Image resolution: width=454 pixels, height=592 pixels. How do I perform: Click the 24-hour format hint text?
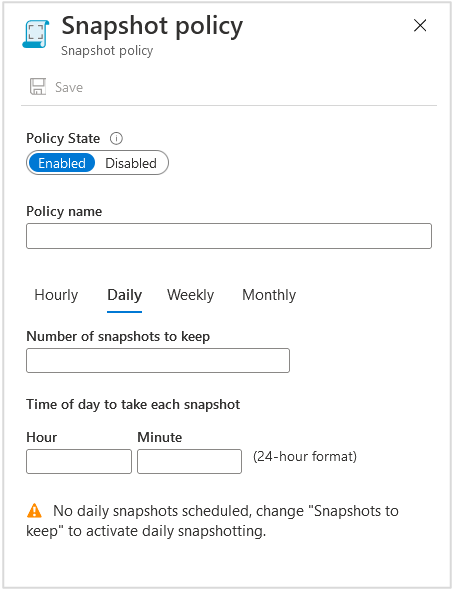click(305, 456)
